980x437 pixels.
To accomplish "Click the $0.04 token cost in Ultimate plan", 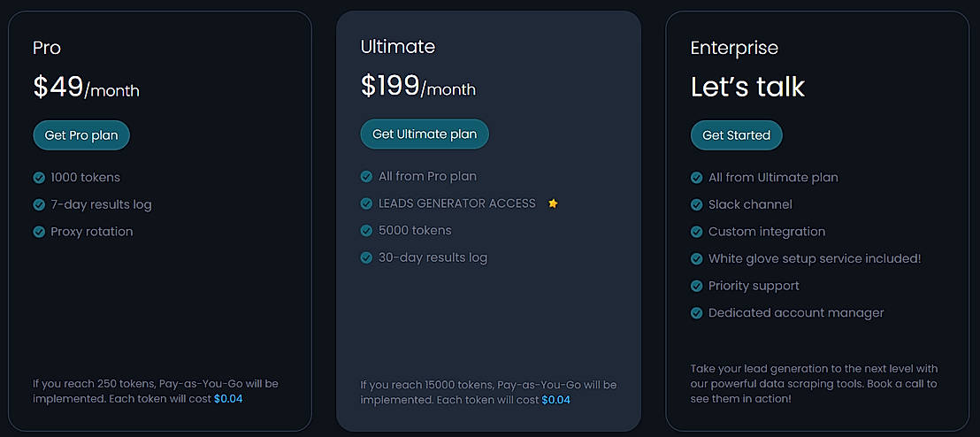I will click(x=555, y=400).
